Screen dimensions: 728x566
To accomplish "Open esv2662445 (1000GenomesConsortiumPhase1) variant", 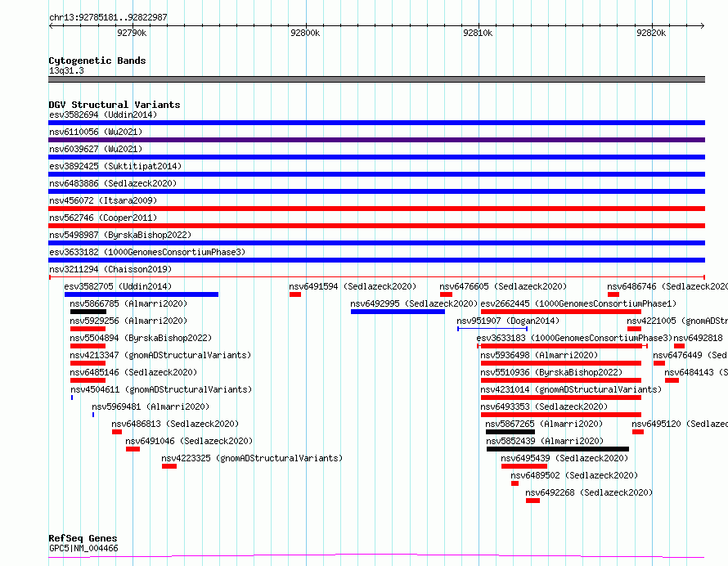I will pyautogui.click(x=578, y=303).
